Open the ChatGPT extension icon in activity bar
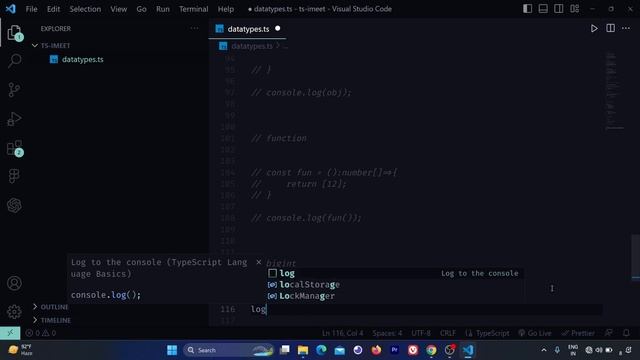This screenshot has width=640, height=360. tap(14, 205)
